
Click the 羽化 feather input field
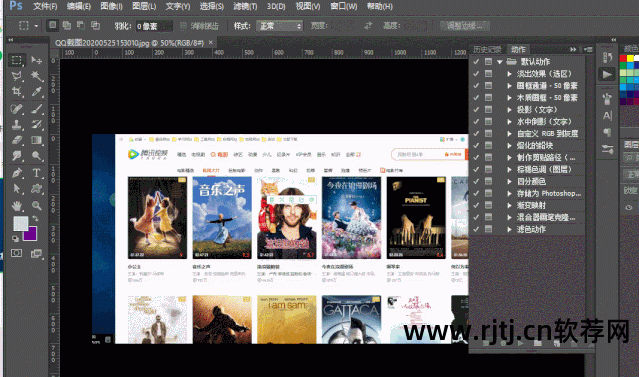tap(154, 26)
